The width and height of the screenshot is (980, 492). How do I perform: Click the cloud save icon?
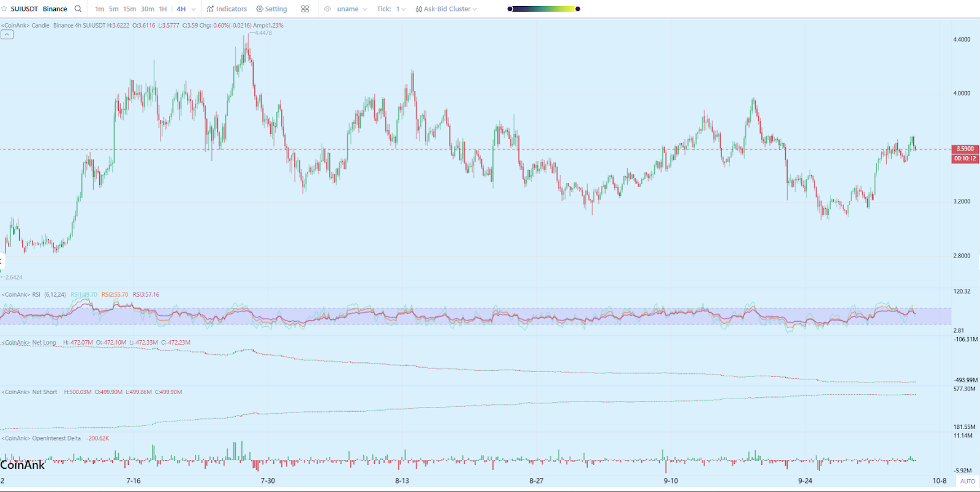pyautogui.click(x=328, y=9)
